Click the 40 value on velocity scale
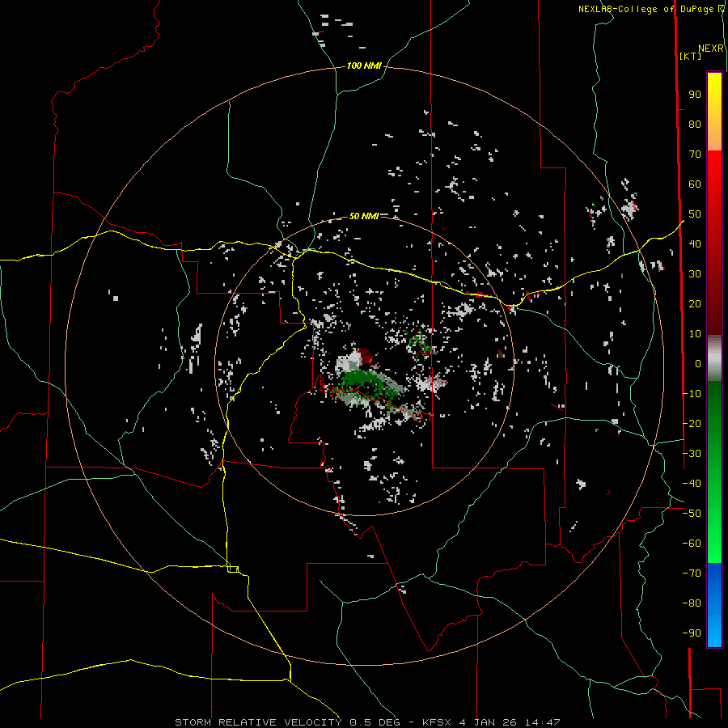728x728 pixels. tap(695, 243)
